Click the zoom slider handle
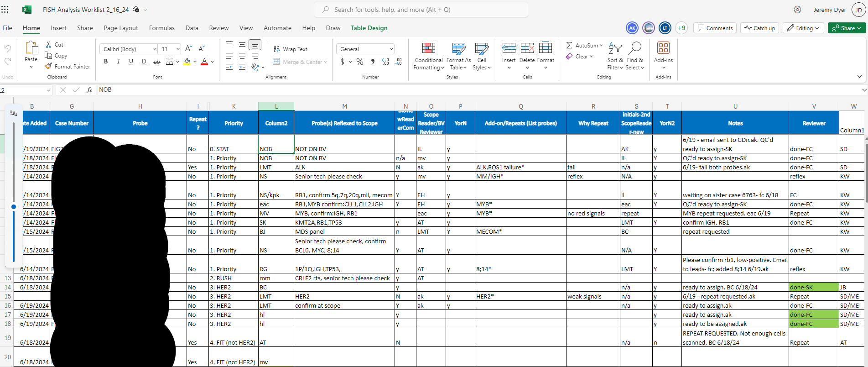Screen dimensions: 868x367 (x=14, y=207)
